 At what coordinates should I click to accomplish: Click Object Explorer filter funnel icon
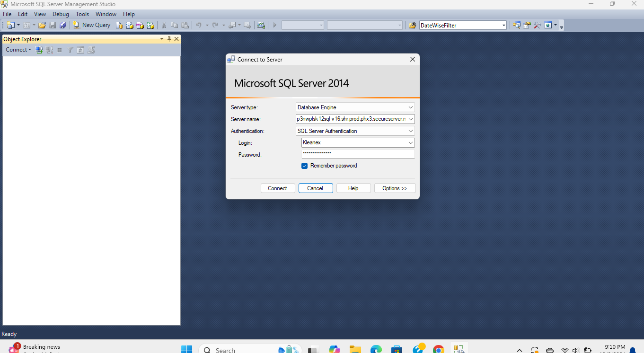70,50
